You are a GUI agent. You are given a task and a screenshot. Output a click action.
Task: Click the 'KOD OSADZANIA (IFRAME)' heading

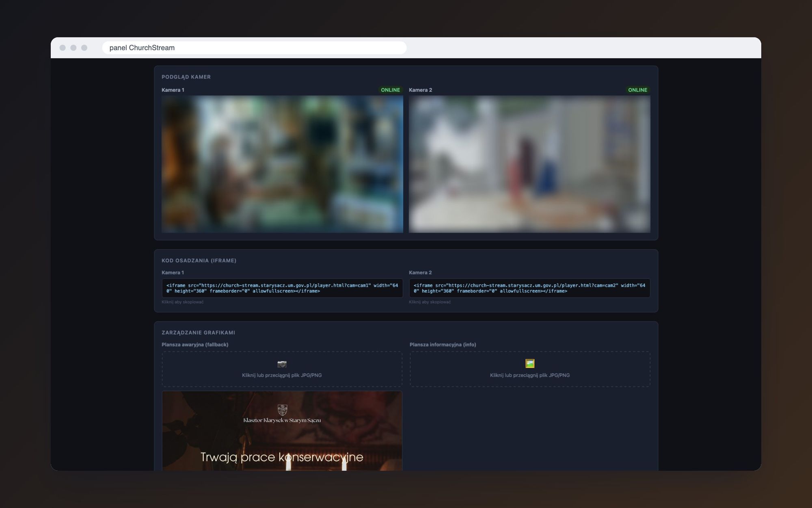coord(199,261)
